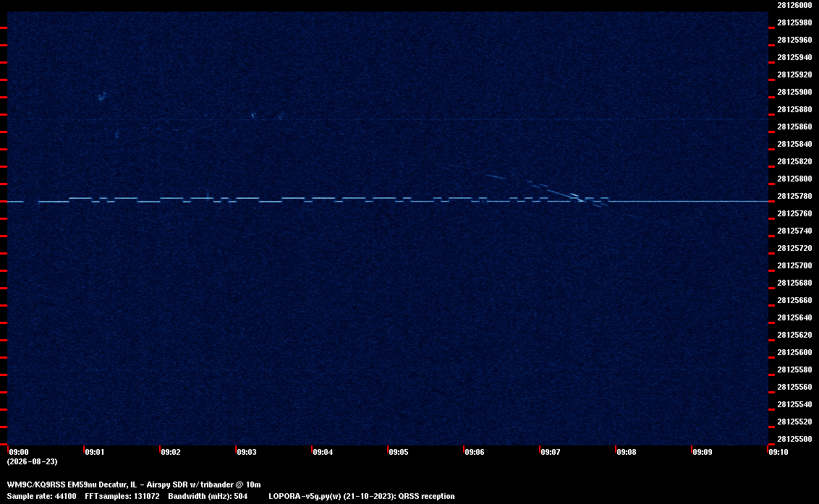Viewport: 819px width, 504px height.
Task: Click frequency label 28125960
Action: [x=794, y=40]
